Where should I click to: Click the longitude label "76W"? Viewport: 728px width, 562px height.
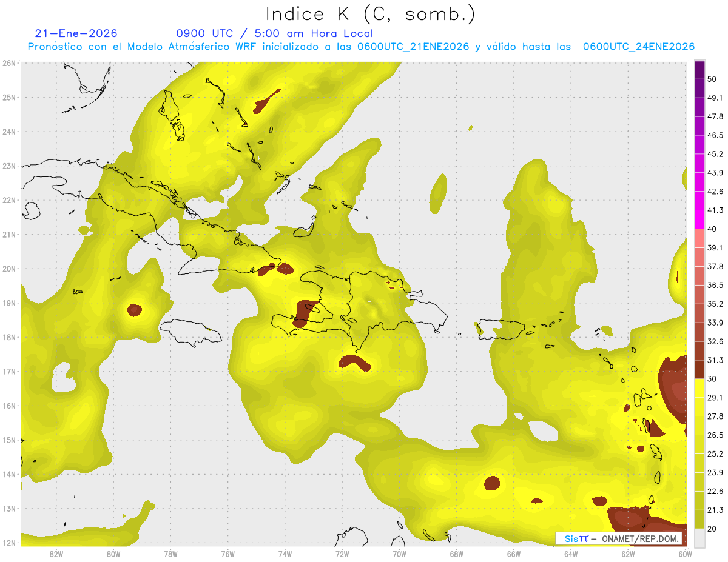[227, 554]
